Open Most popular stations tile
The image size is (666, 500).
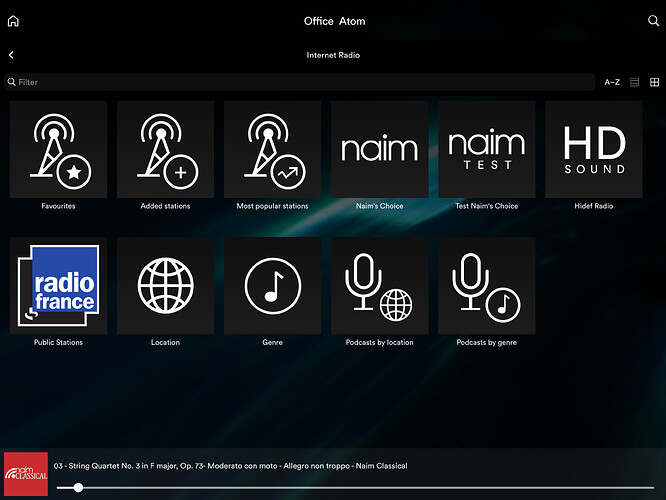[272, 149]
